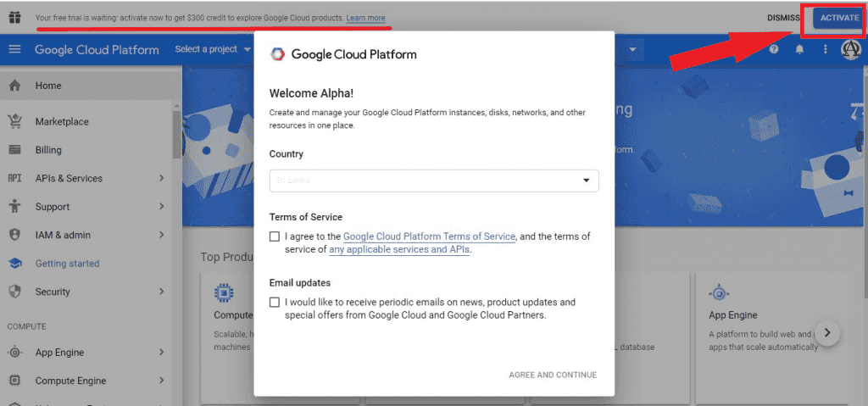This screenshot has width=868, height=406.
Task: Click the Home house icon
Action: (15, 86)
